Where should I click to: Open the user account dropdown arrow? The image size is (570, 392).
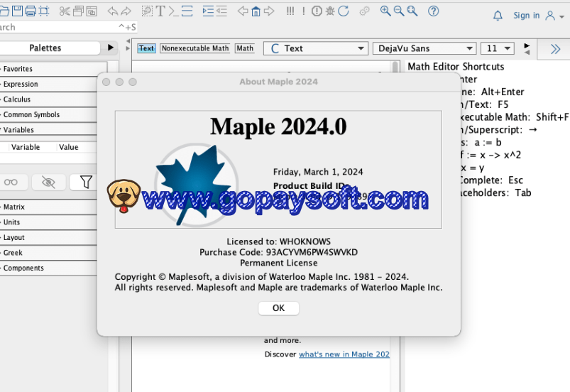[561, 17]
